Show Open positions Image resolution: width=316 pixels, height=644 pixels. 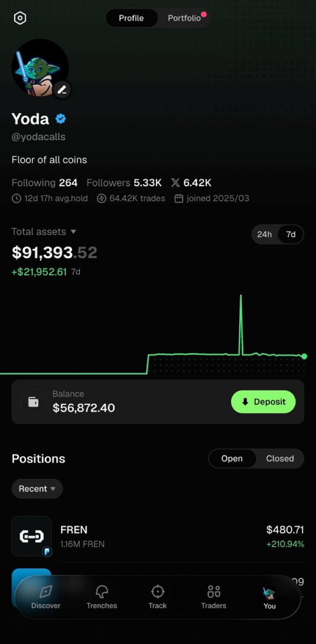(232, 458)
